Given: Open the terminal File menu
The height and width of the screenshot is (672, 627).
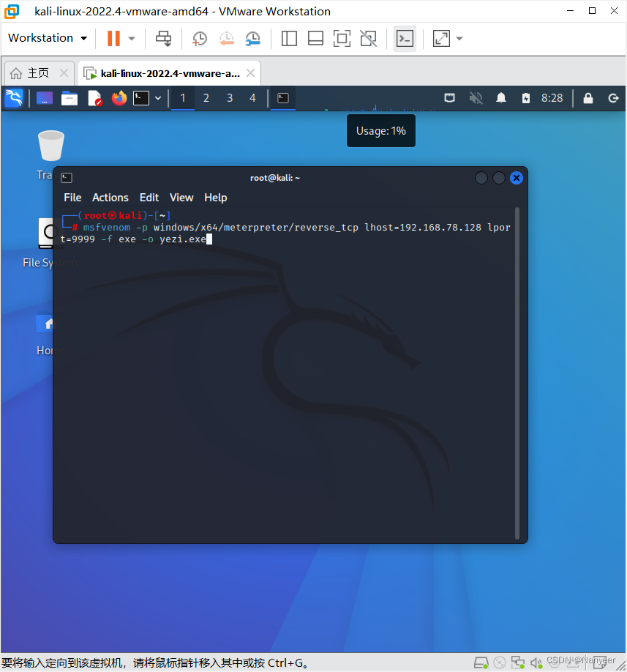Looking at the screenshot, I should click(x=72, y=198).
